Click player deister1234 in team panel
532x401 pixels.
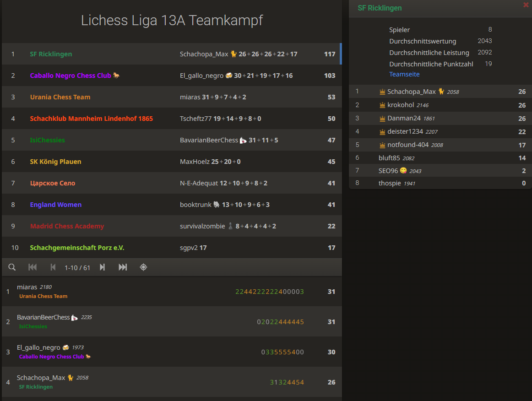(x=405, y=131)
